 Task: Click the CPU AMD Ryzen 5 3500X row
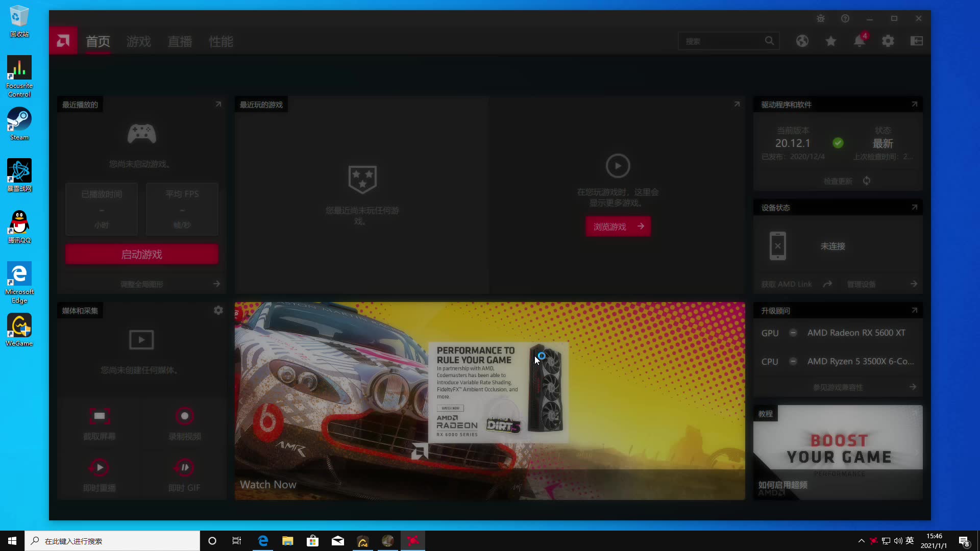pos(838,361)
